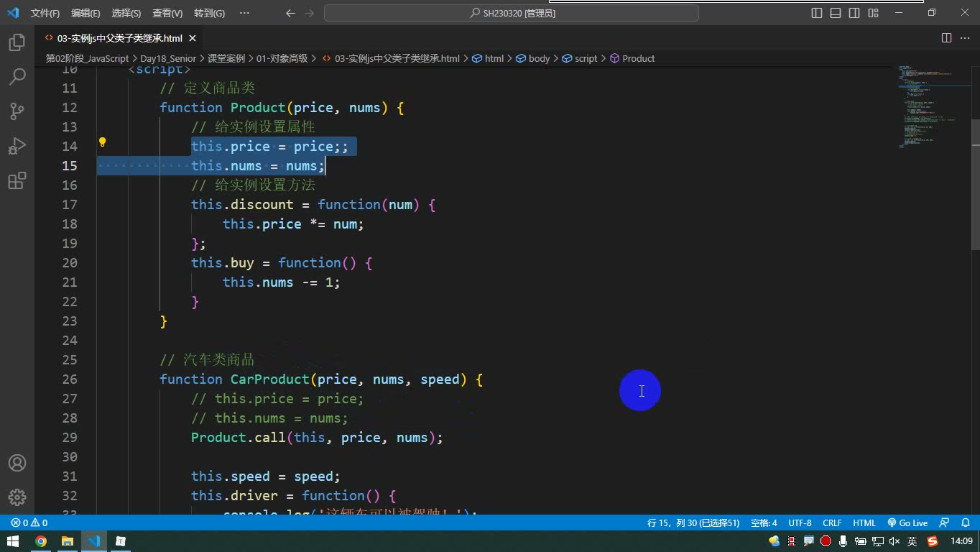Toggle the bottom panel layout button
This screenshot has height=552, width=980.
(836, 13)
